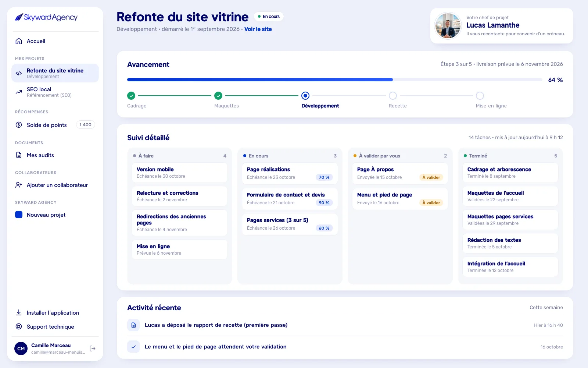Select the code icon for Refonte du site vitrine
The height and width of the screenshot is (368, 588).
coord(19,73)
